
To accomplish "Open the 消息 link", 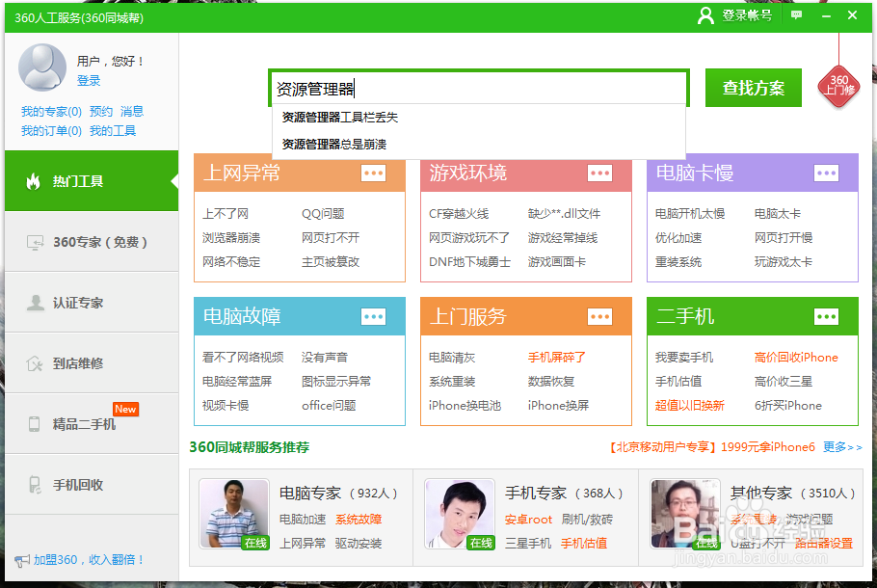I will [x=132, y=111].
